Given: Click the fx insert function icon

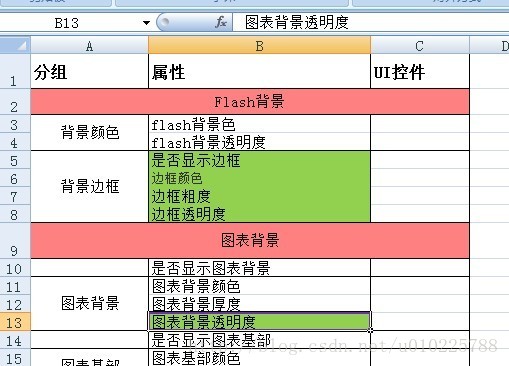Looking at the screenshot, I should (220, 23).
